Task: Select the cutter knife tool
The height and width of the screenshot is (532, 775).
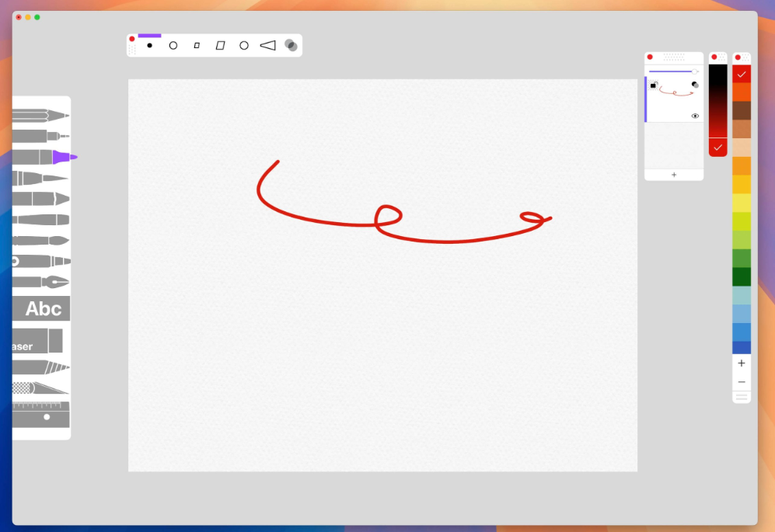Action: point(40,387)
